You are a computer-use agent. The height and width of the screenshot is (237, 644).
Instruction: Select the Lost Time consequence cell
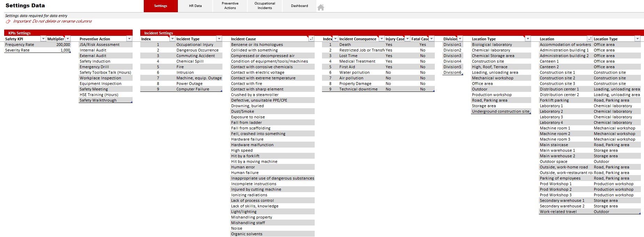361,56
